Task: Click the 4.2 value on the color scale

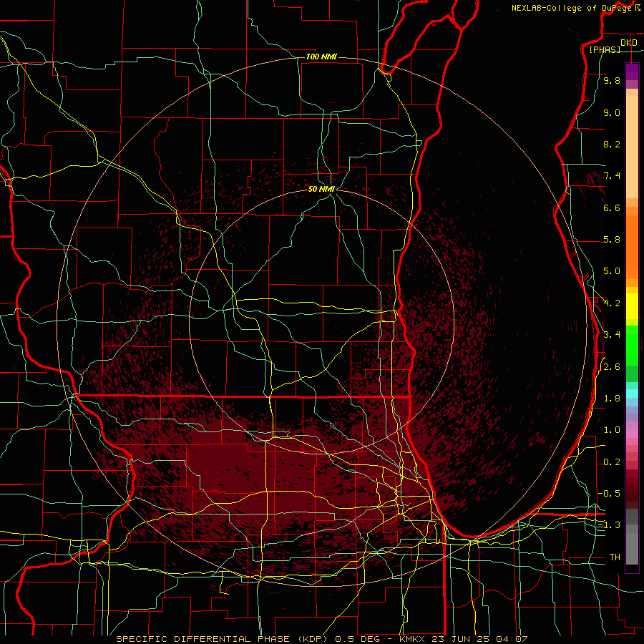Action: [612, 303]
